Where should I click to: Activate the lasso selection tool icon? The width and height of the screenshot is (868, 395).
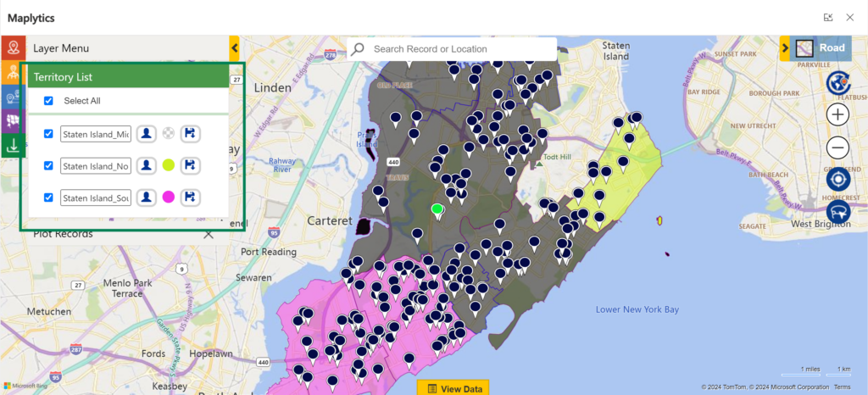(x=837, y=211)
